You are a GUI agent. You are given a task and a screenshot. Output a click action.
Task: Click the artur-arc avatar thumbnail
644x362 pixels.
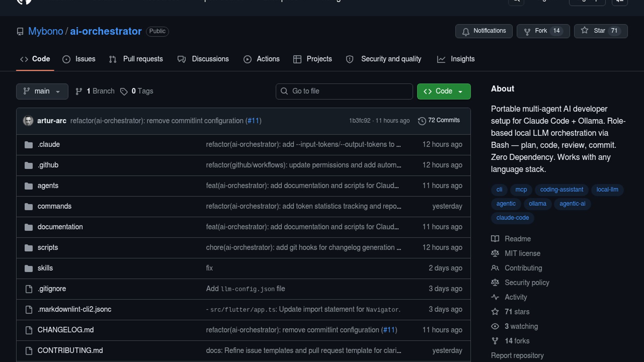pos(28,121)
